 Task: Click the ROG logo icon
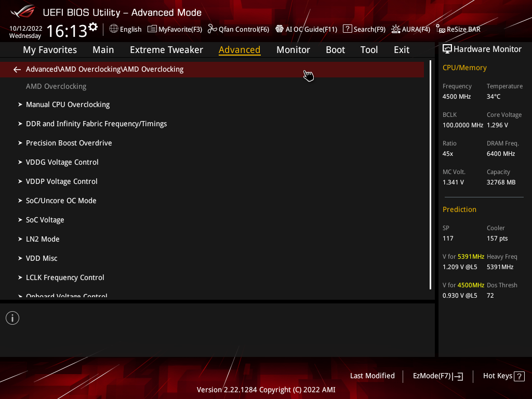click(22, 11)
